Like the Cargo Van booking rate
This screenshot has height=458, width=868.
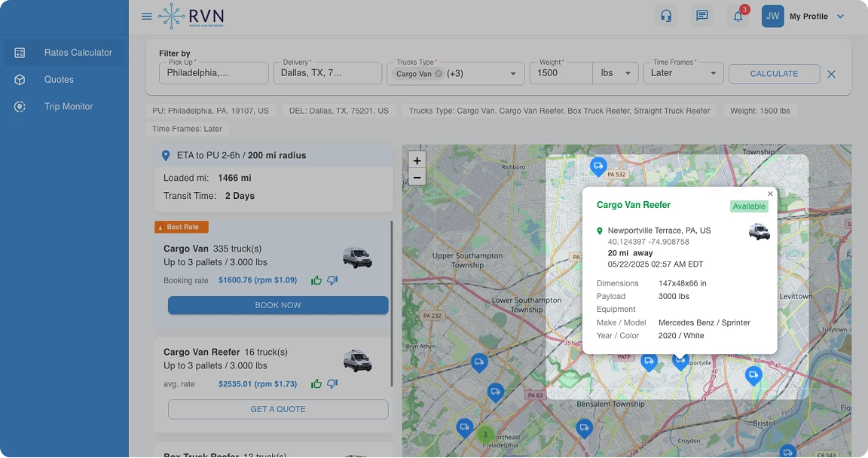point(316,280)
